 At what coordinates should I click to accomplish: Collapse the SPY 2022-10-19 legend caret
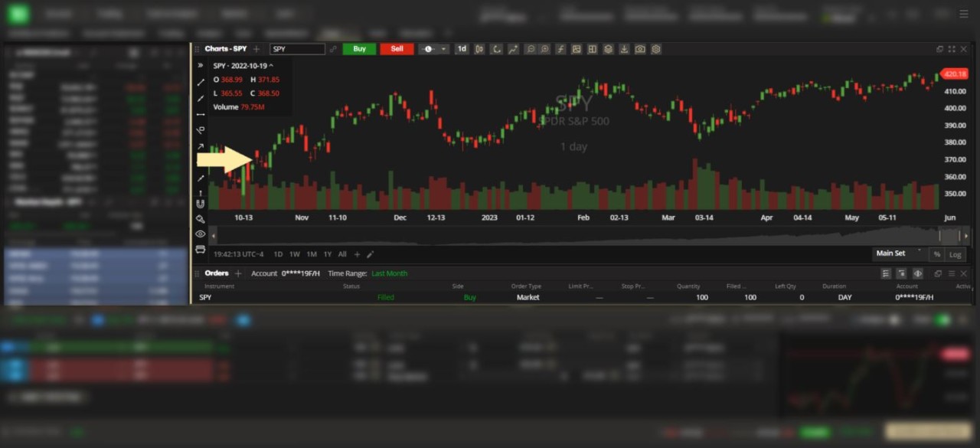[x=271, y=66]
